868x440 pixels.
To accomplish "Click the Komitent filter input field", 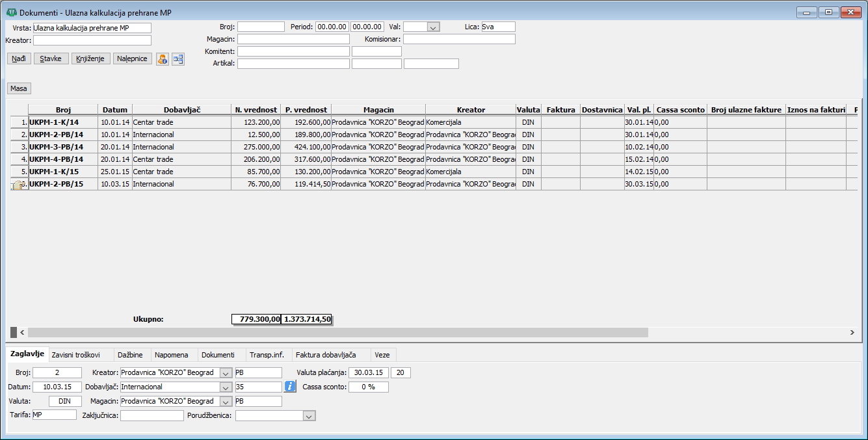I will pyautogui.click(x=293, y=51).
